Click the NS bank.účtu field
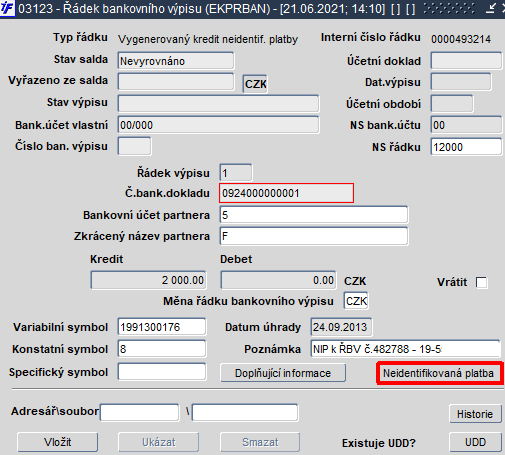 (x=466, y=125)
